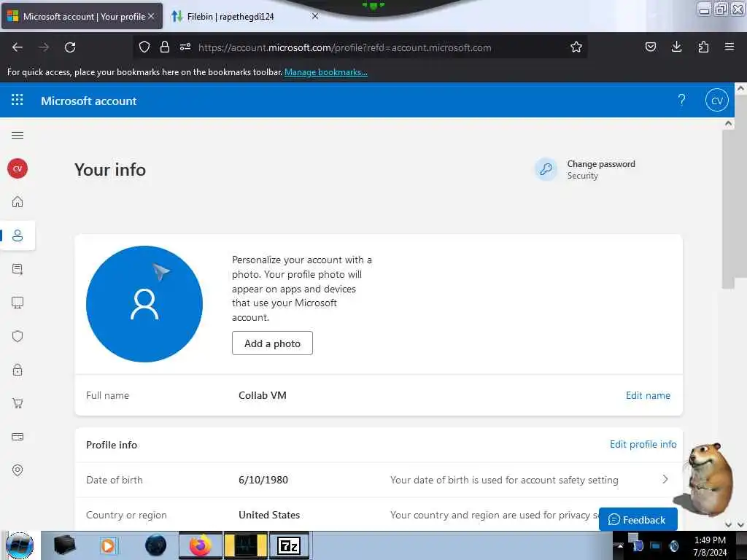
Task: Open Order history cart icon in sidebar
Action: 18,403
